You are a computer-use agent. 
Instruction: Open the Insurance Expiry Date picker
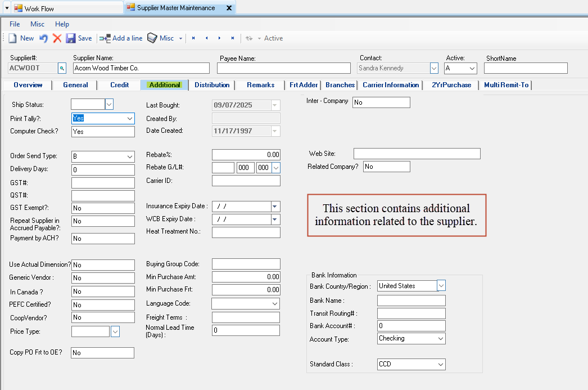click(275, 207)
